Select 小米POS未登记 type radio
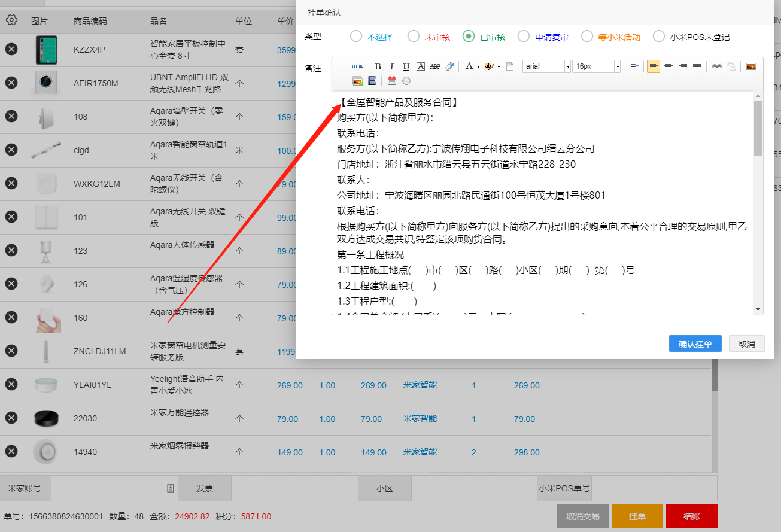 tap(659, 37)
